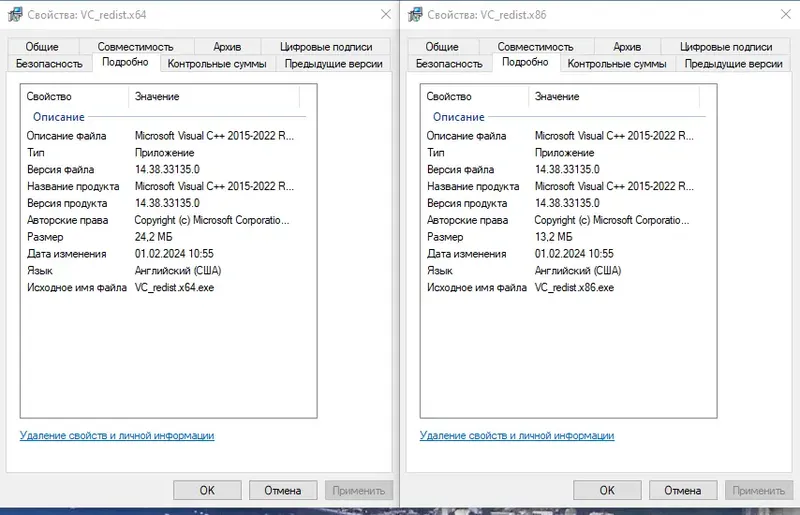Open Цифровые подписи tab in VC_redist.x64 window
Image resolution: width=800 pixels, height=515 pixels.
click(x=326, y=46)
